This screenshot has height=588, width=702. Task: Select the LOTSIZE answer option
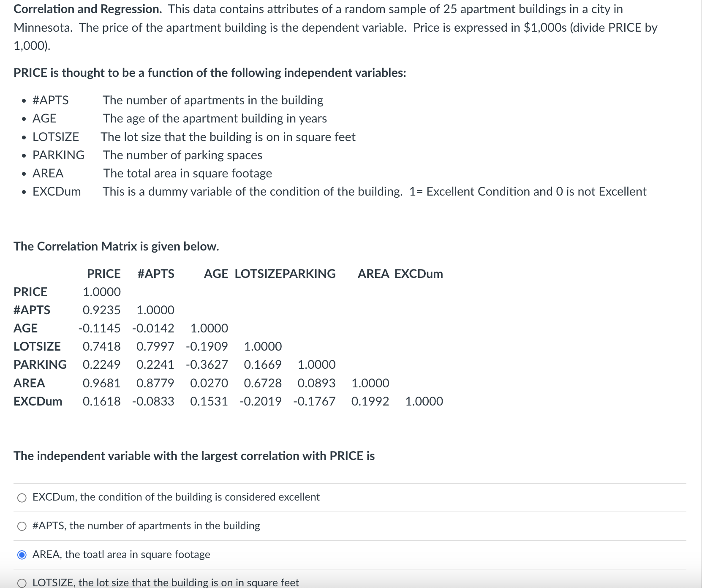21,583
